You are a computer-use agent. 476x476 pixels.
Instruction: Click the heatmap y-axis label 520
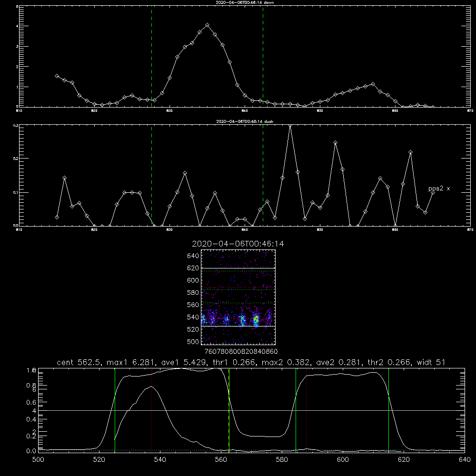tap(193, 329)
